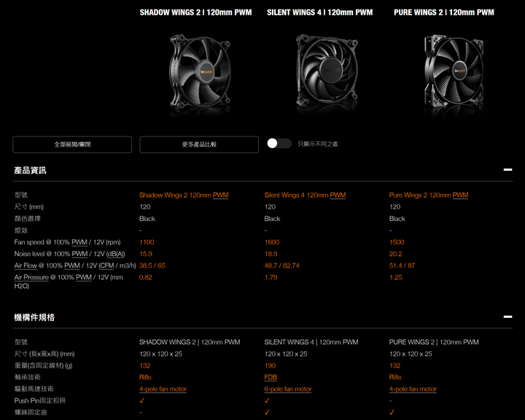Click the 螺絲固定座 checkmark for Silent Wings 4
Screen dimensions: 525x420
[267, 412]
